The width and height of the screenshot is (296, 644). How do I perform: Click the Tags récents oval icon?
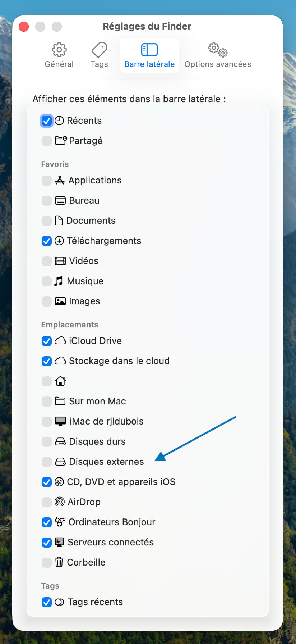point(59,602)
